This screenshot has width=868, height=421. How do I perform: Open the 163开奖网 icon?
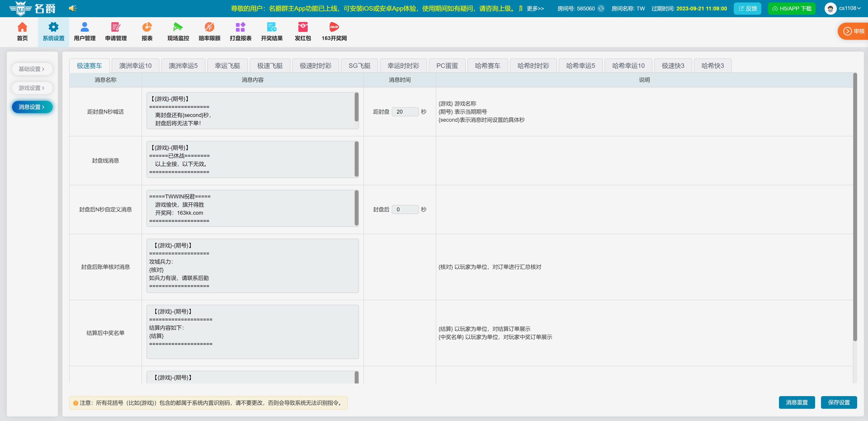334,27
